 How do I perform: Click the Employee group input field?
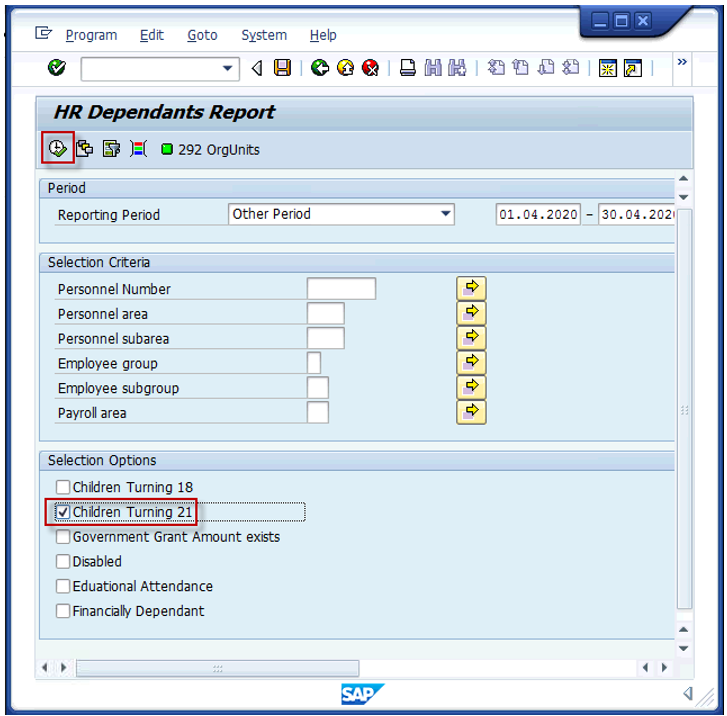(313, 363)
